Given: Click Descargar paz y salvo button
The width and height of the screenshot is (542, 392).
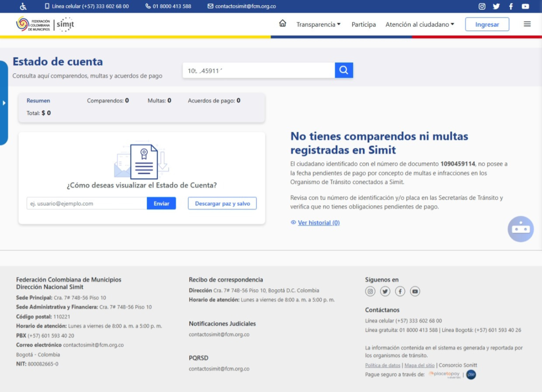Looking at the screenshot, I should (222, 203).
